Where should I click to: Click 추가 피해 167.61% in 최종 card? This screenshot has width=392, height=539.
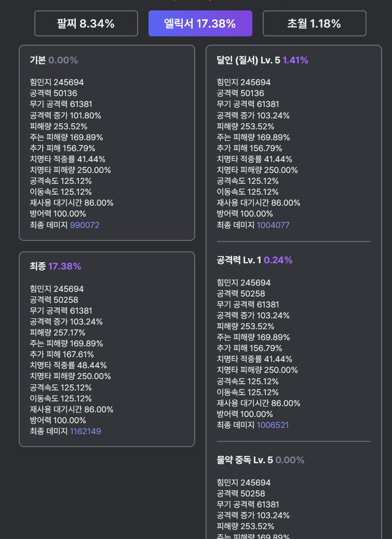coord(62,355)
